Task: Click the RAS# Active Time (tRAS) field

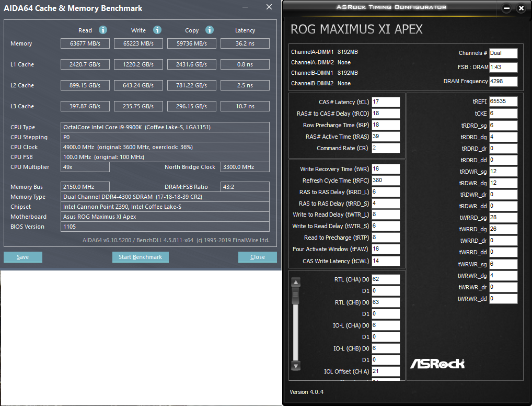Action: (x=386, y=137)
